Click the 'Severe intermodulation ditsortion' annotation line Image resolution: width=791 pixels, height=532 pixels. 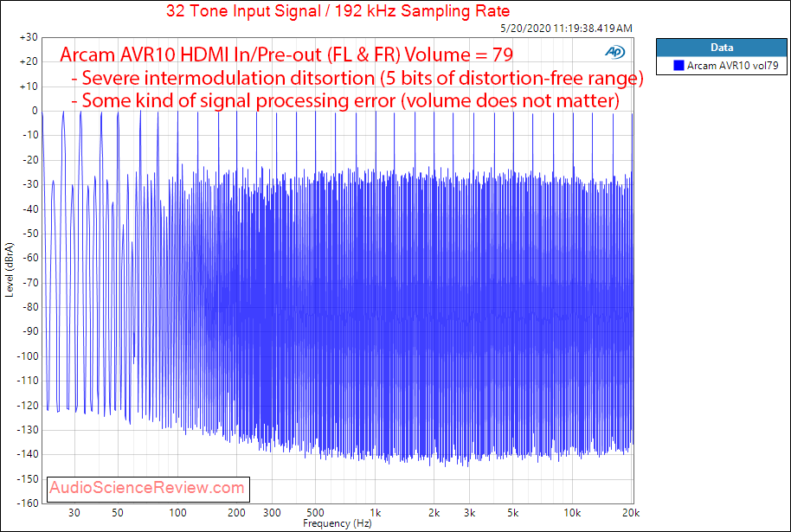[357, 78]
